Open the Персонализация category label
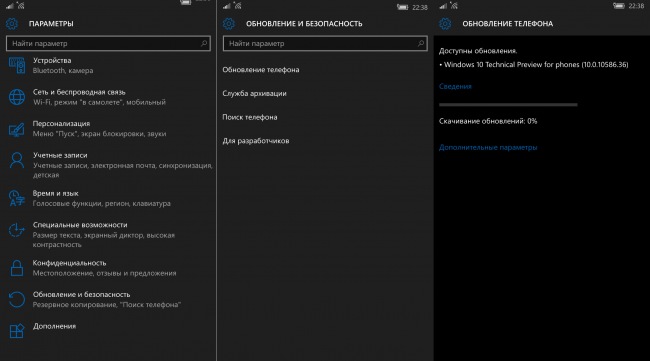 click(61, 124)
